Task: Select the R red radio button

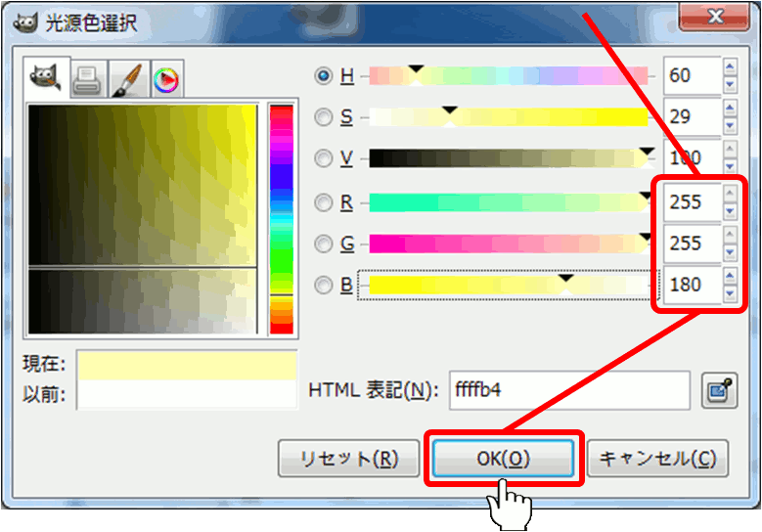Action: click(x=324, y=202)
